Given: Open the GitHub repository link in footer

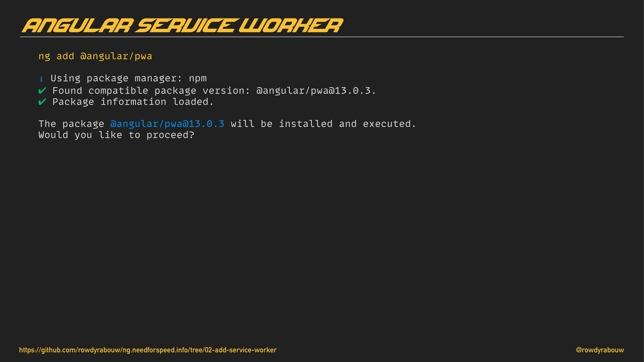Looking at the screenshot, I should (x=148, y=350).
